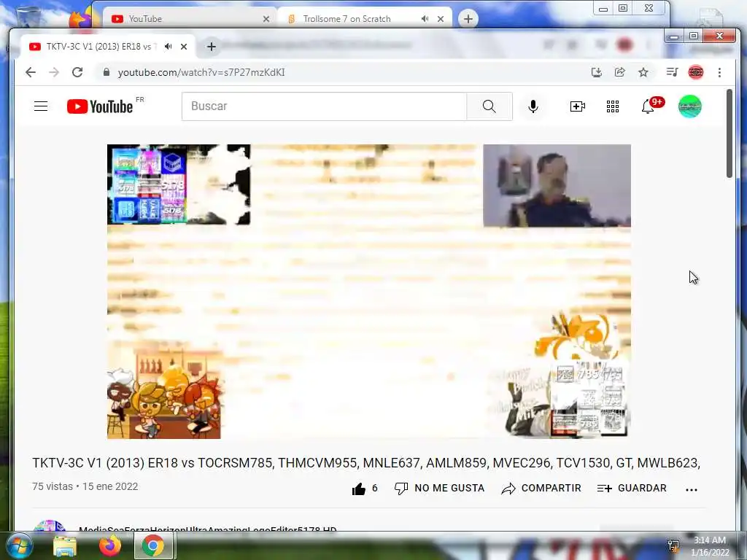Click the address bar URL youtube.com/watch
This screenshot has width=747, height=560.
tap(201, 72)
